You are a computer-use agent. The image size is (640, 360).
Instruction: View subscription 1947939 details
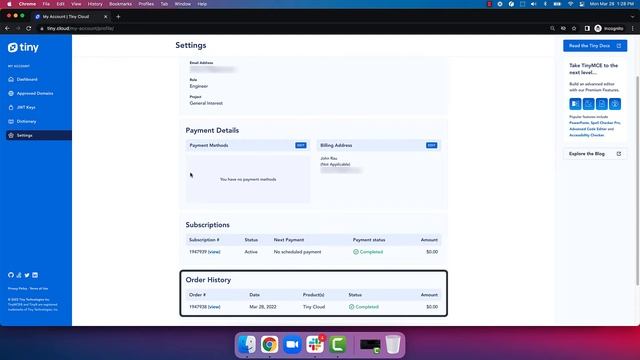click(x=214, y=252)
